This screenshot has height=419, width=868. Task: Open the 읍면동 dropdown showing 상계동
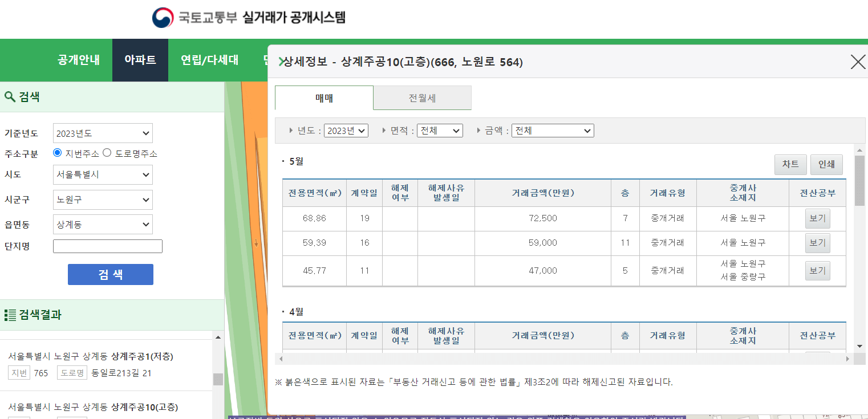(103, 224)
